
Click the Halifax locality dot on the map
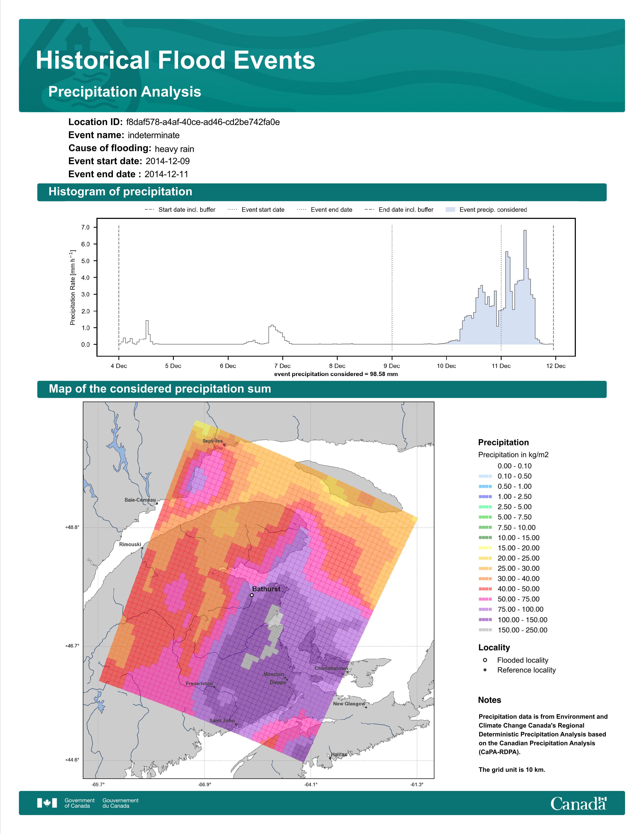pyautogui.click(x=330, y=758)
